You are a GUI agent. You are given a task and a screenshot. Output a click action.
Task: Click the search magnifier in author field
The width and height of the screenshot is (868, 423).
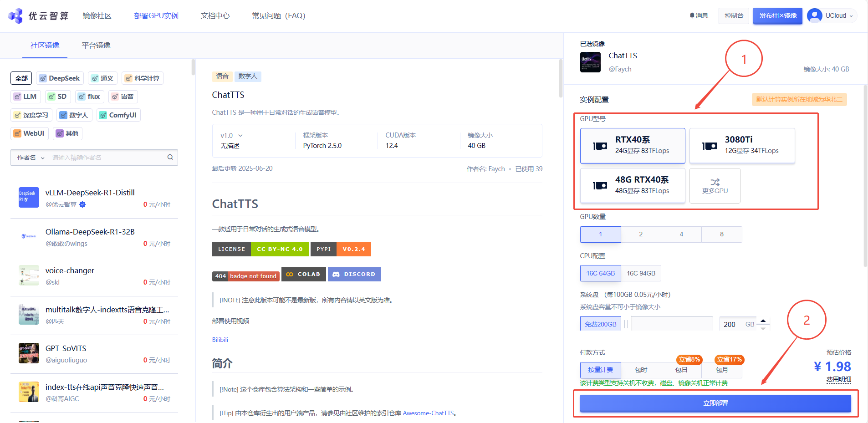click(x=170, y=157)
